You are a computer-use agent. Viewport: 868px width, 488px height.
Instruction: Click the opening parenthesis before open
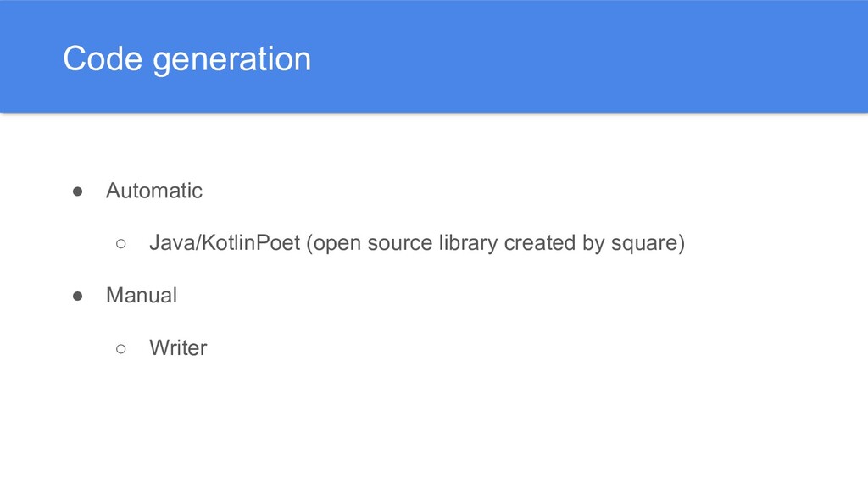coord(309,244)
